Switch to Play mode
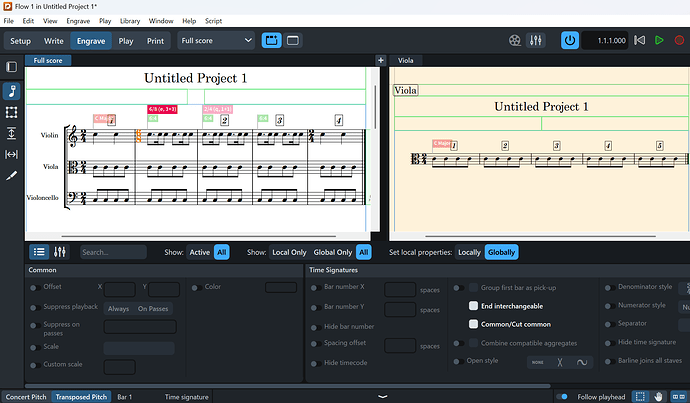Image resolution: width=690 pixels, height=403 pixels. tap(126, 41)
